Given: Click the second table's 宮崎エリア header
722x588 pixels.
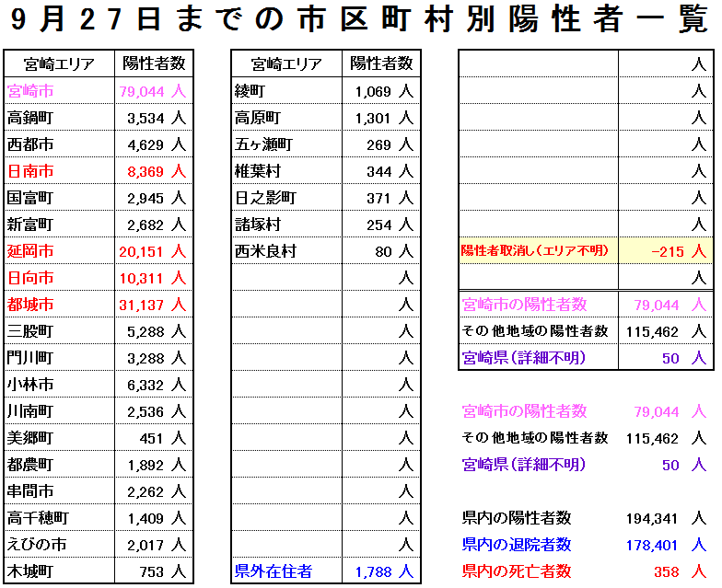Looking at the screenshot, I should click(x=286, y=64).
